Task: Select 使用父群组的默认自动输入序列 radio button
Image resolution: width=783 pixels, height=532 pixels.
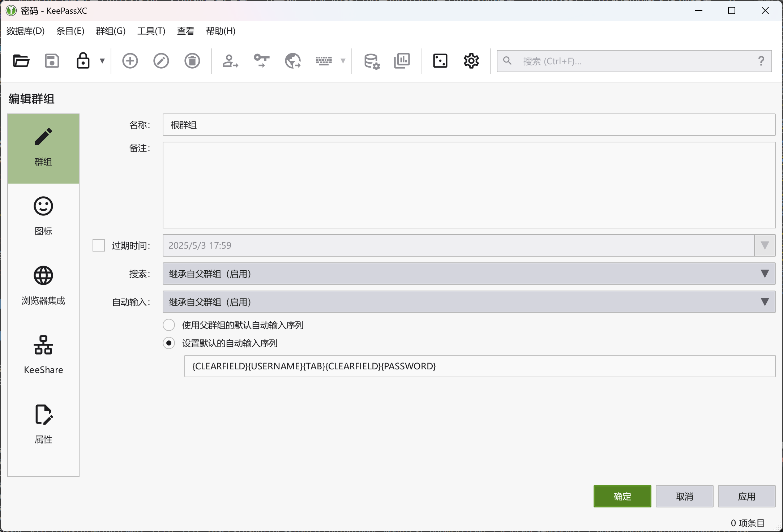Action: point(169,325)
